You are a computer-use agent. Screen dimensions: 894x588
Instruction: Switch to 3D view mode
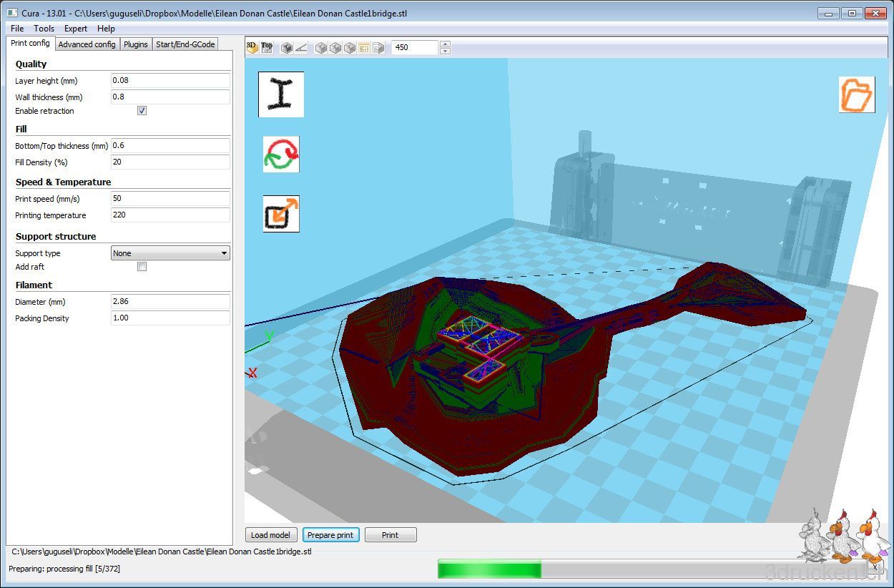[252, 47]
